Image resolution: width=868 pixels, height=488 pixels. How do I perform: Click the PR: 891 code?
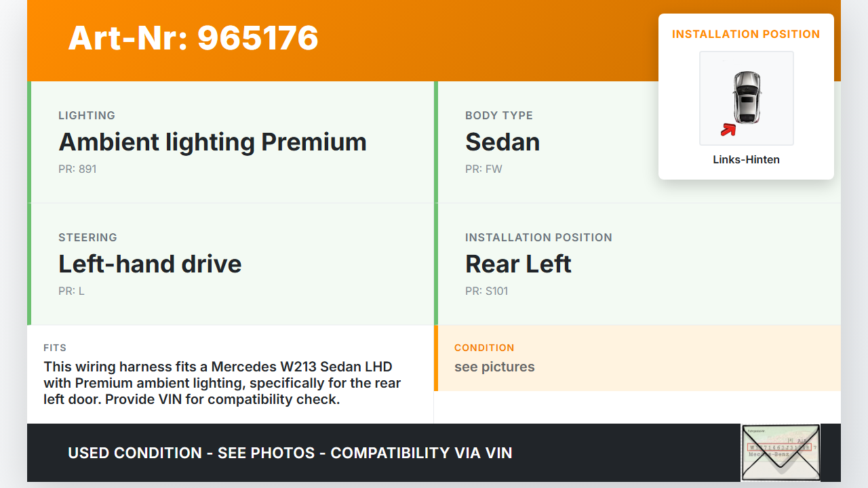[77, 169]
